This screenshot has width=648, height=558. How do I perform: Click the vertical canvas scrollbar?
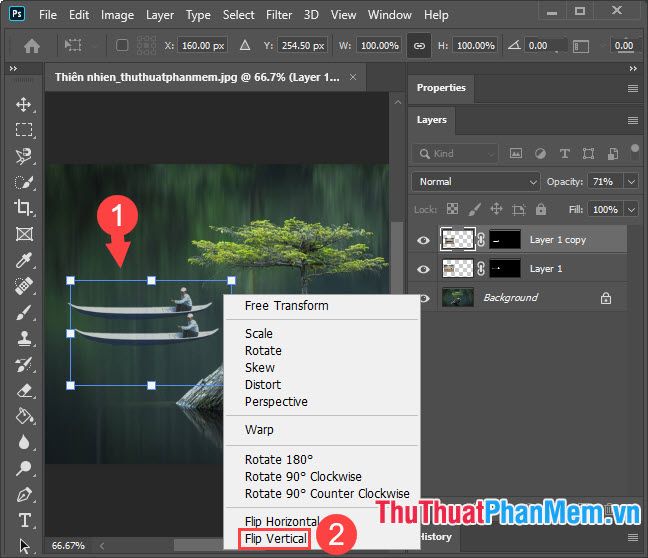(398, 260)
